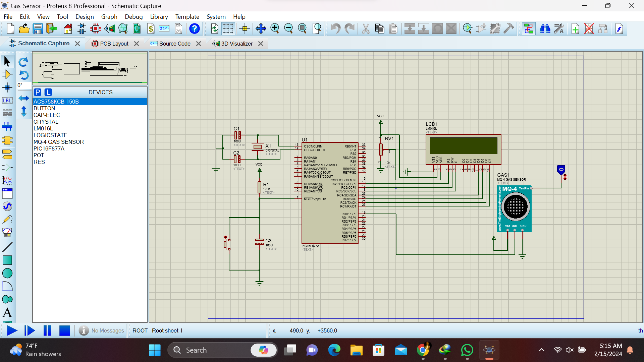The image size is (644, 362).
Task: Click the P pick devices button
Action: tap(38, 92)
